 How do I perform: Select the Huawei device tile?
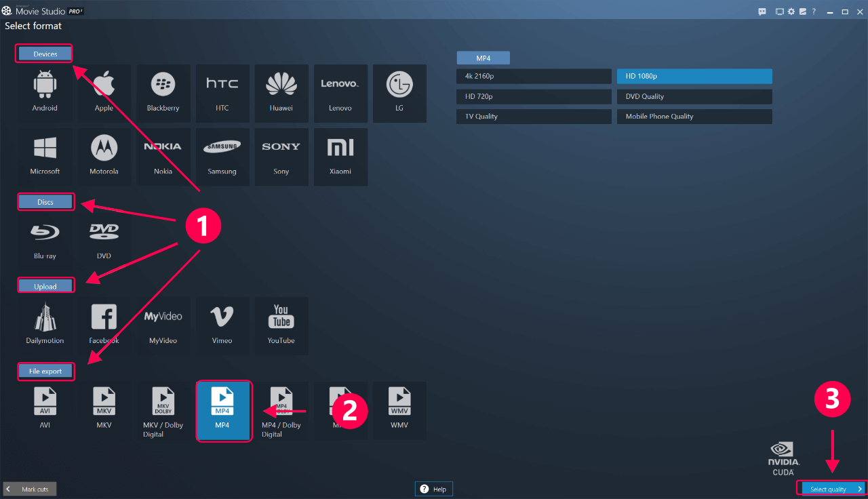pos(281,94)
